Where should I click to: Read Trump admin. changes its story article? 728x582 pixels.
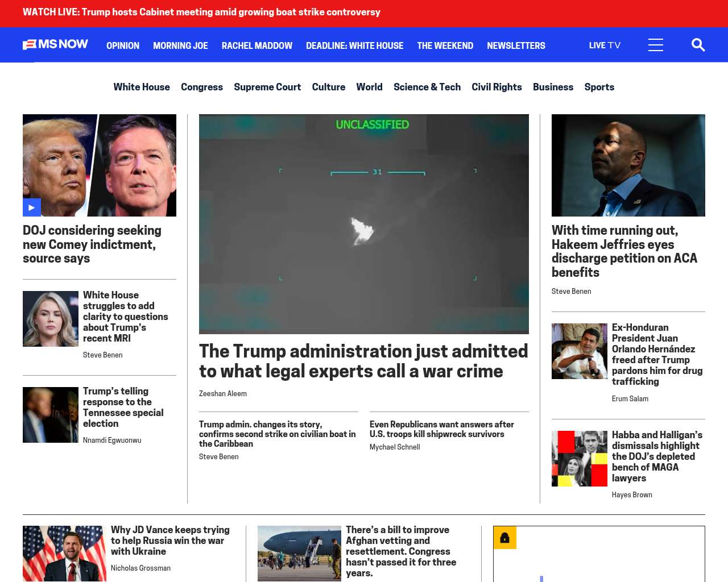pos(278,434)
